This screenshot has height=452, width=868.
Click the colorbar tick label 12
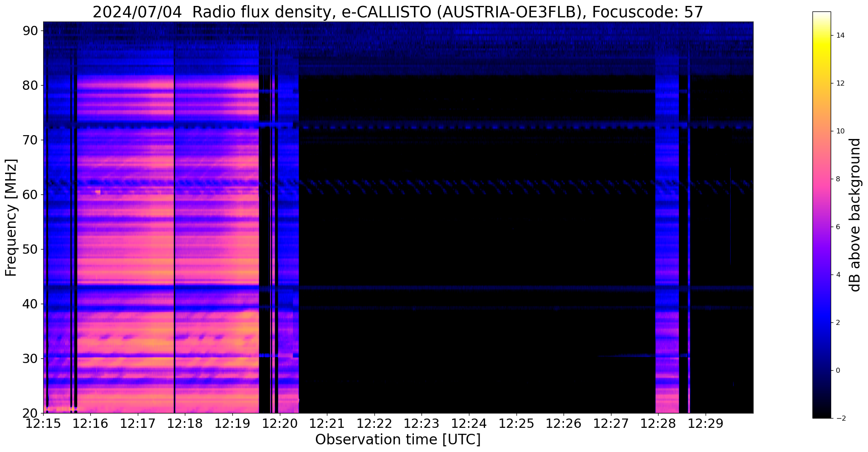(x=839, y=83)
